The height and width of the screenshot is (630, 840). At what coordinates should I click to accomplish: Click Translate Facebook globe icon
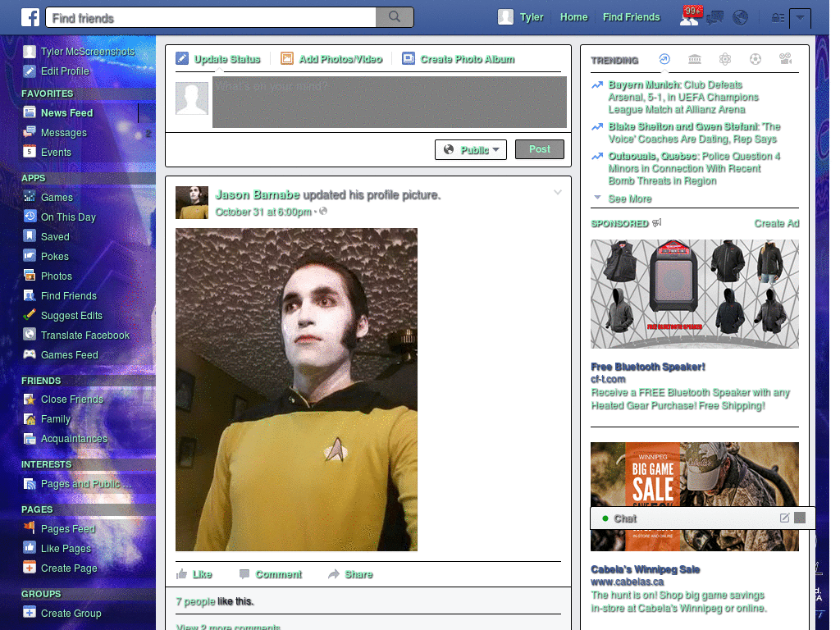pos(30,335)
